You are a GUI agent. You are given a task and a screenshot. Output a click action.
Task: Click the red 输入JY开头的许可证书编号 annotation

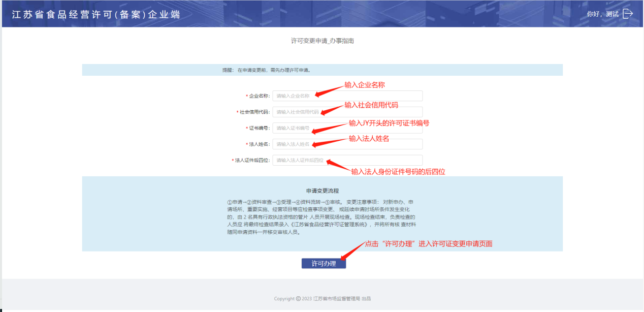tap(389, 123)
